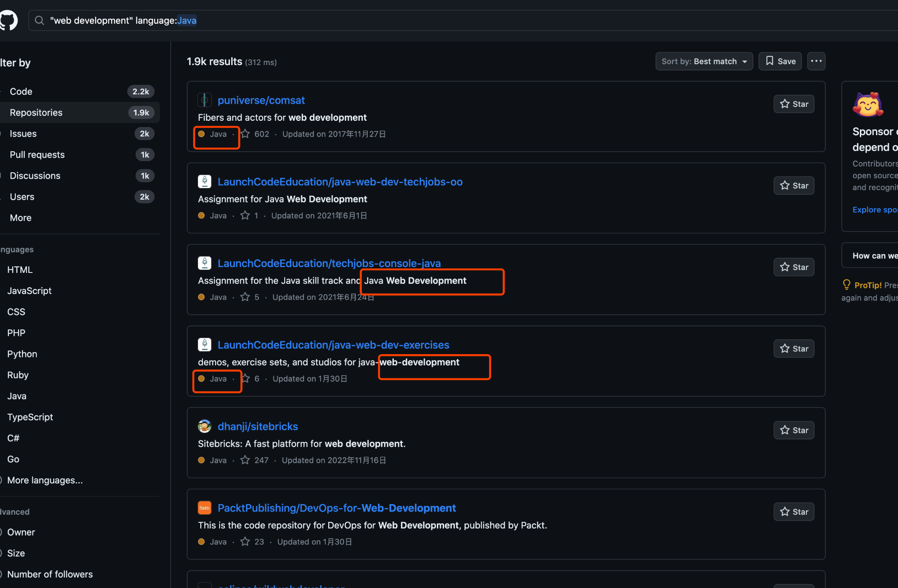
Task: Filter results by Code
Action: 80,92
